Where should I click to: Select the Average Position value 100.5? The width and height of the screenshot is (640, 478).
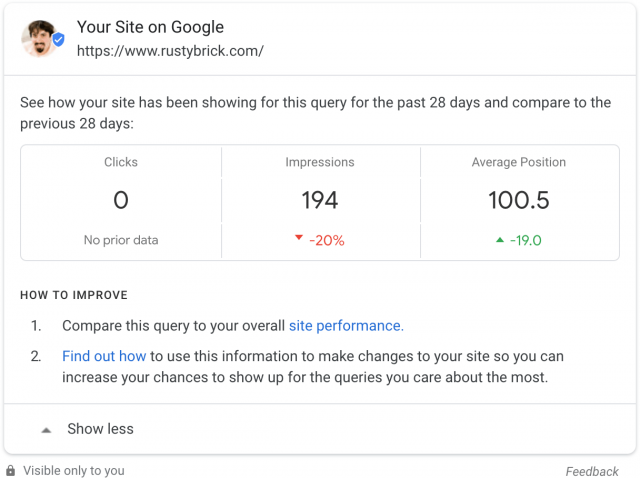519,200
